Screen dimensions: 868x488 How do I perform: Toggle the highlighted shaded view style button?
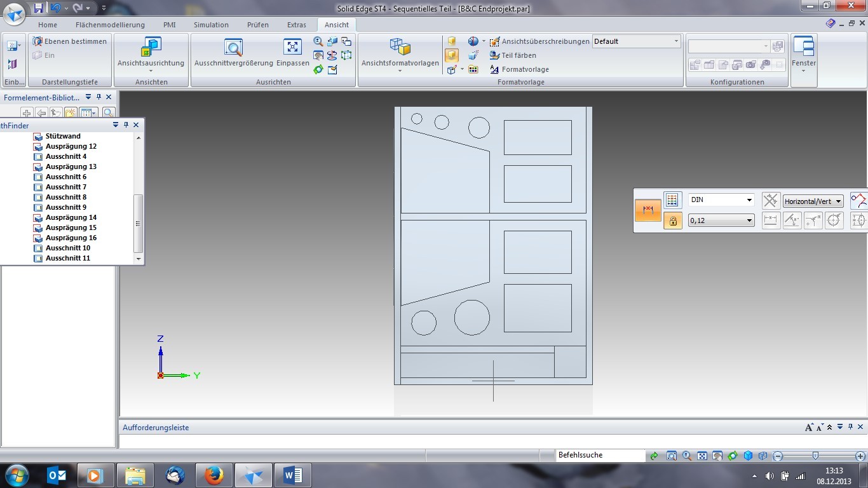click(452, 55)
